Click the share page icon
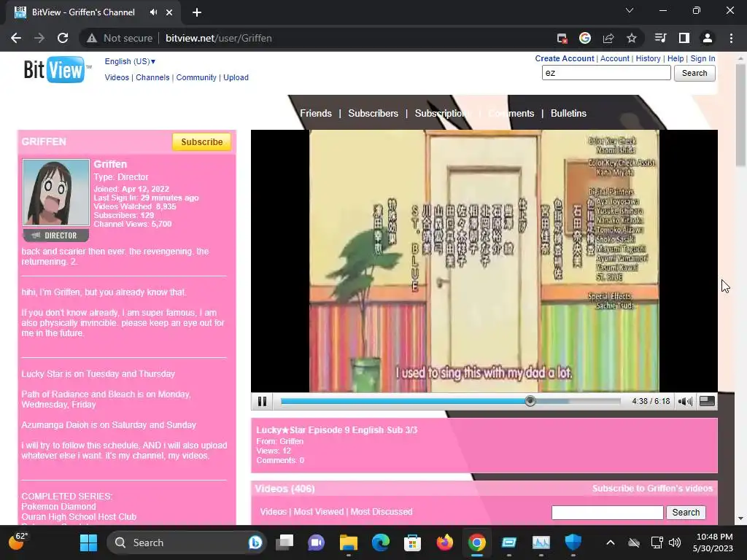The width and height of the screenshot is (747, 560). coord(608,38)
